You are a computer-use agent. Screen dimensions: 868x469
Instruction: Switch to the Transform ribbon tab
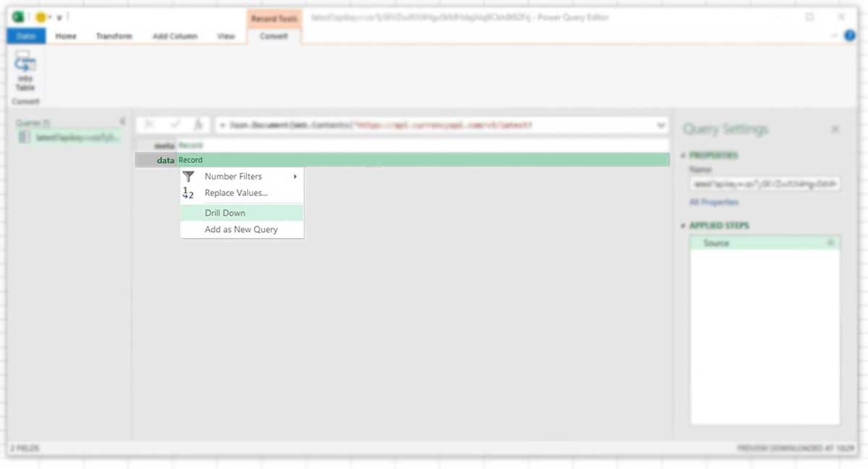[x=114, y=34]
